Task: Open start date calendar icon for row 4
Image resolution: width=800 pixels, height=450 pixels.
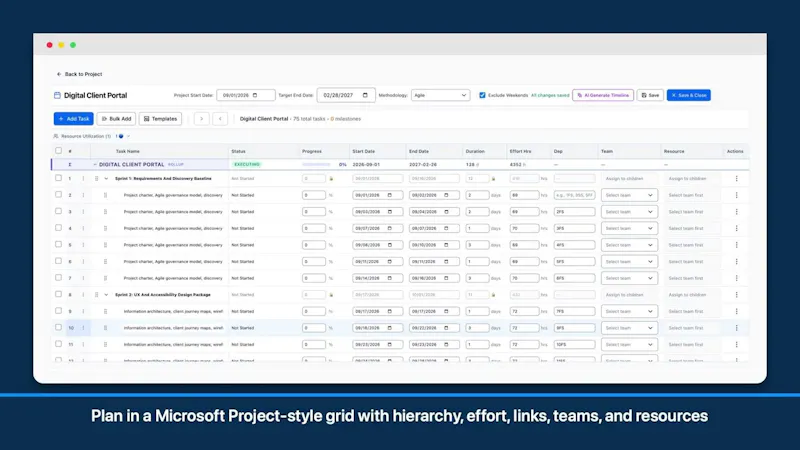Action: pyautogui.click(x=389, y=228)
